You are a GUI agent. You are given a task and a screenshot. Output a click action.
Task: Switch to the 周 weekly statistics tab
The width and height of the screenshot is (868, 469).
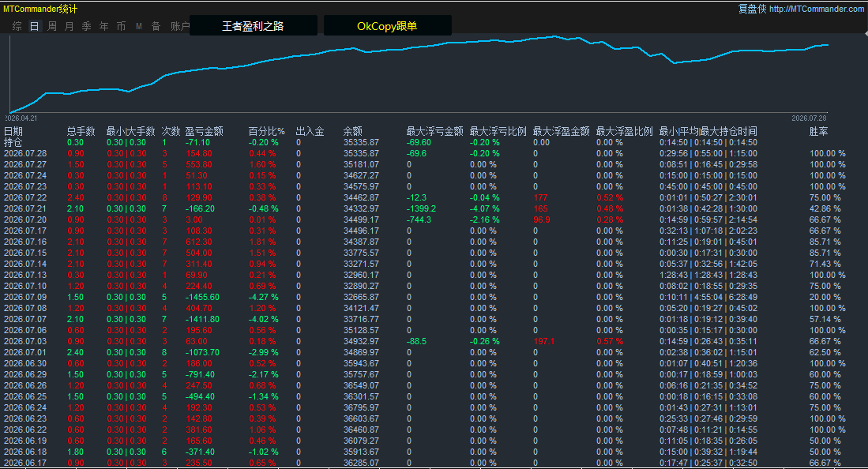(52, 26)
